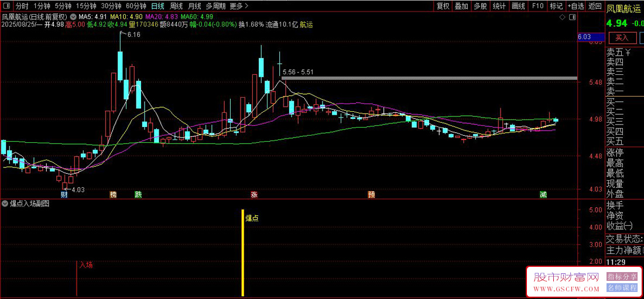Open the F10 company info button
The image size is (644, 299).
tap(537, 6)
